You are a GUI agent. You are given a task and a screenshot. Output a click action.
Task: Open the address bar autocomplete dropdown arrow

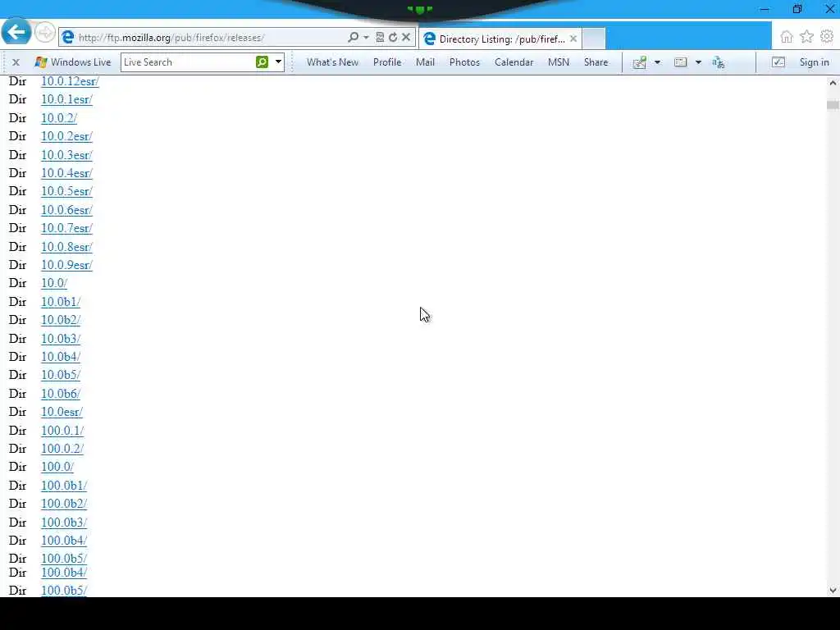point(367,38)
